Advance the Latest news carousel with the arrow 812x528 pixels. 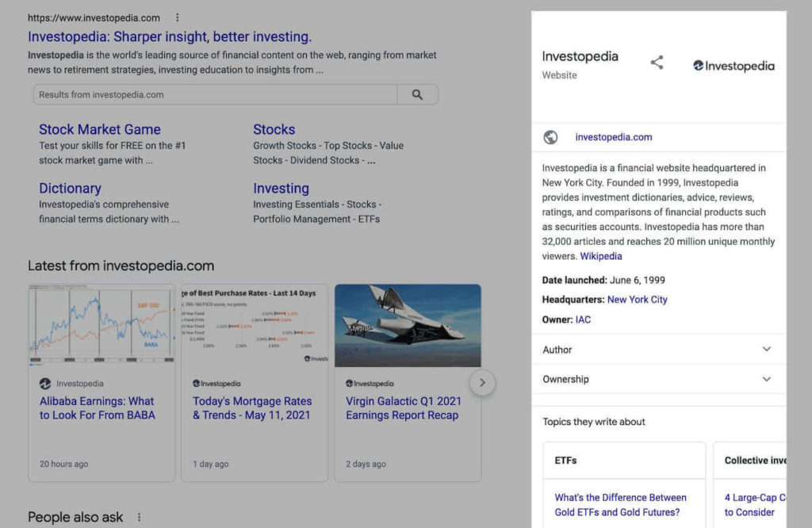tap(482, 383)
